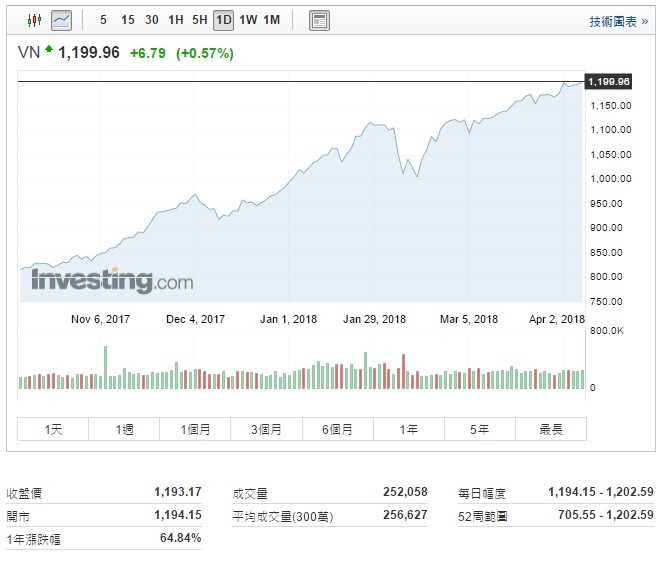660x565 pixels.
Task: Show the 1個月 time range
Action: [195, 429]
